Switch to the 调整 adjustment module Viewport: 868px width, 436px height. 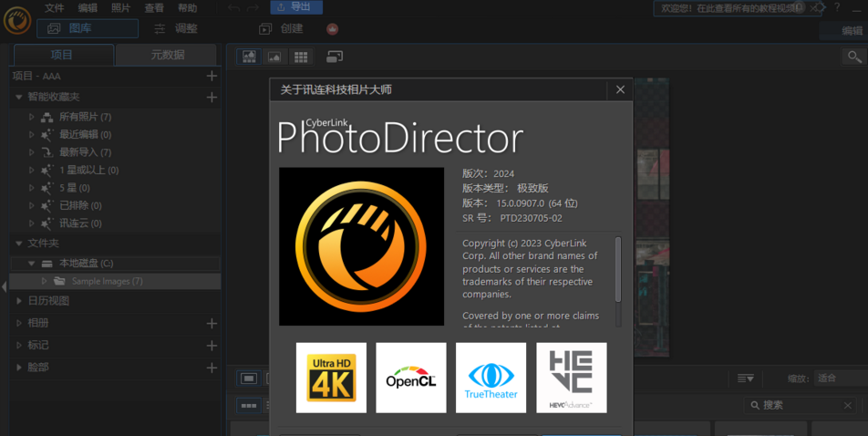tap(175, 28)
